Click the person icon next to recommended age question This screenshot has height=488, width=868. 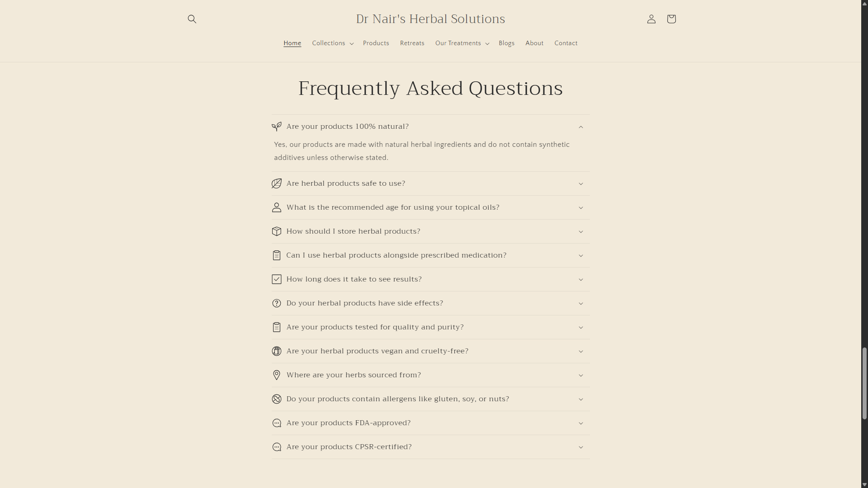277,207
